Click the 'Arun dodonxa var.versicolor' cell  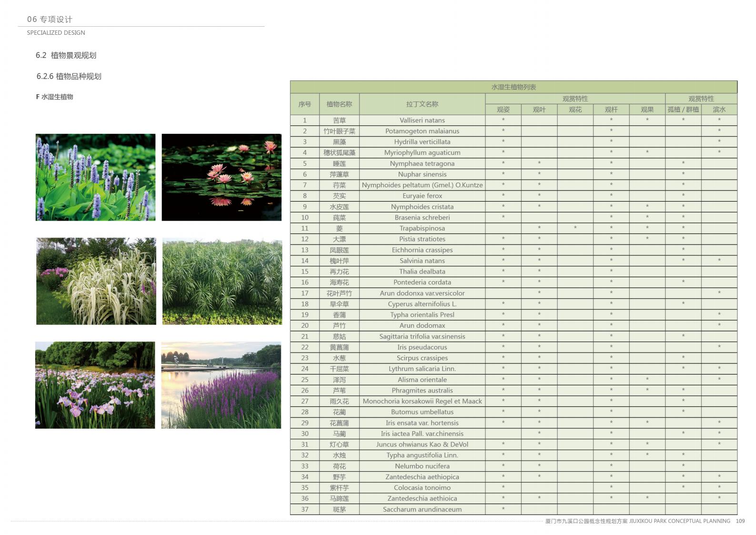(422, 293)
